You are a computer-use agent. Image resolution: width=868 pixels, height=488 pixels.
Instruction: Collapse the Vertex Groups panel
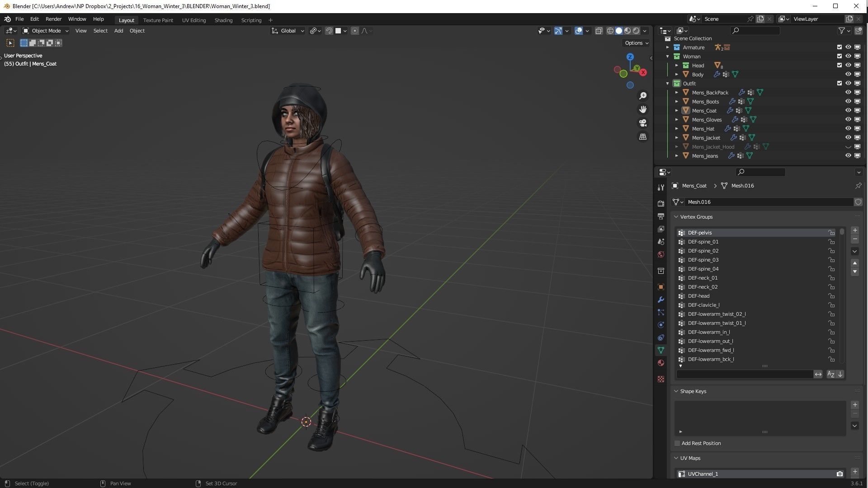[676, 217]
